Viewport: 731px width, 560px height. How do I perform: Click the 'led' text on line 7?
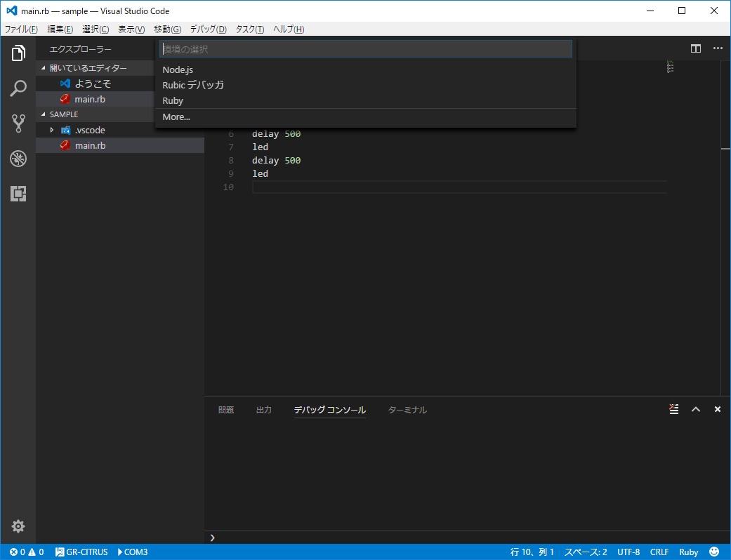click(260, 147)
